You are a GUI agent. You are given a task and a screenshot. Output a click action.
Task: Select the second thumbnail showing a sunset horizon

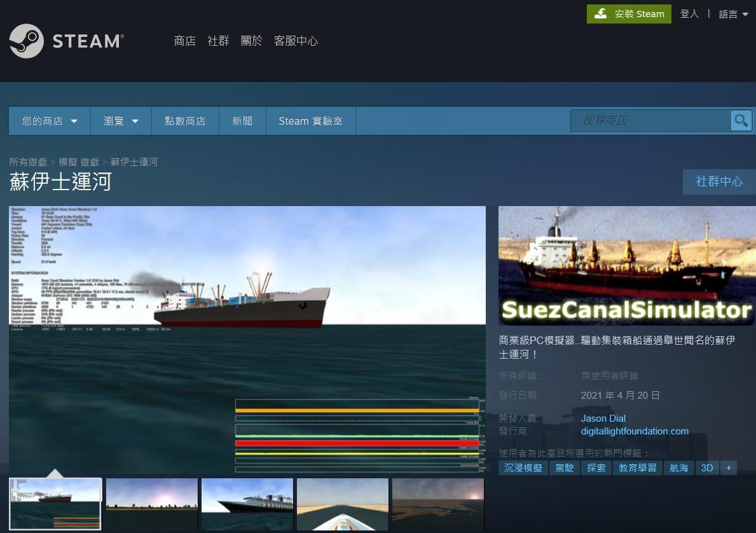pos(152,504)
